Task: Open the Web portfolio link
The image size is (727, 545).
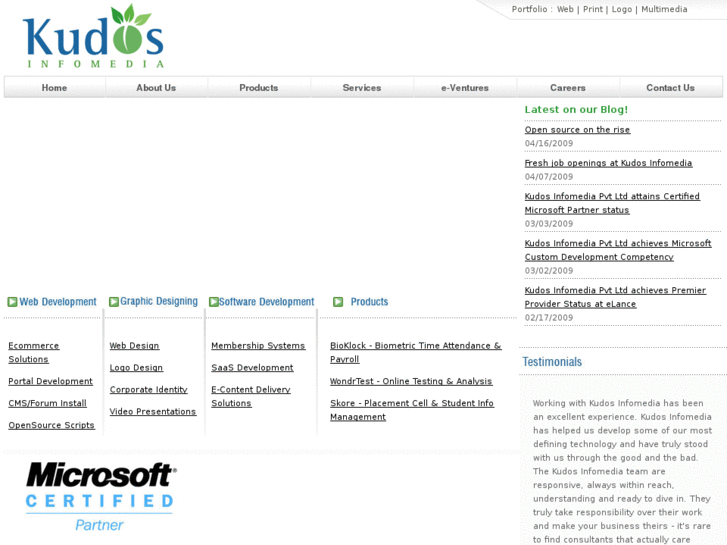Action: (x=565, y=9)
